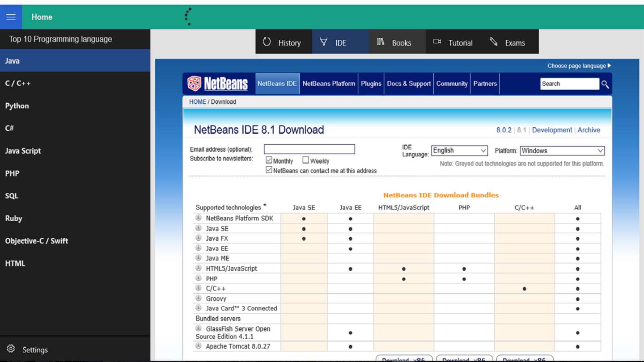Click the All bundle column header
This screenshot has height=362, width=644.
click(x=577, y=207)
